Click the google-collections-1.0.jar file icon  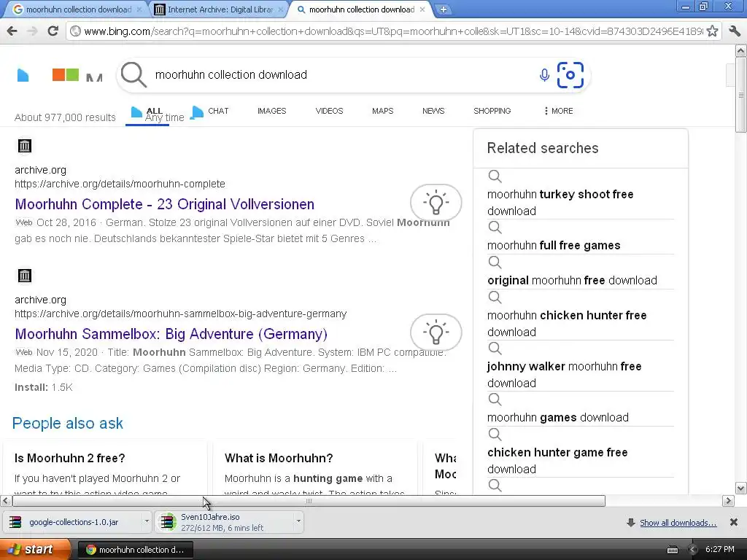(x=15, y=522)
